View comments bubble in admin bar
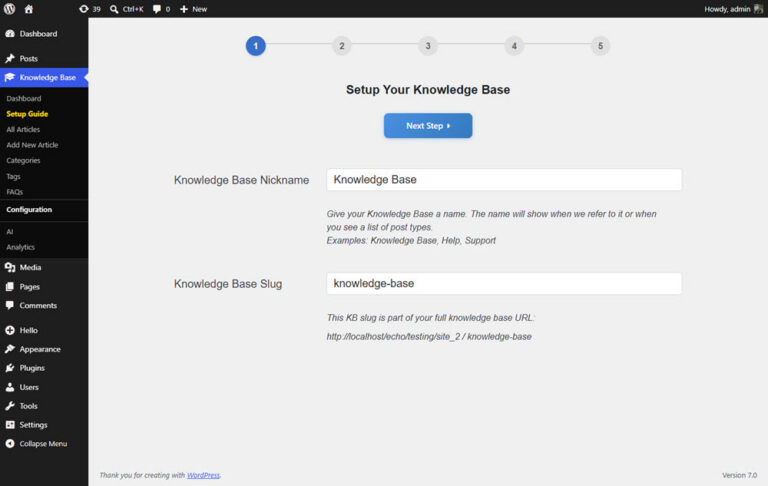768x486 pixels. 156,9
